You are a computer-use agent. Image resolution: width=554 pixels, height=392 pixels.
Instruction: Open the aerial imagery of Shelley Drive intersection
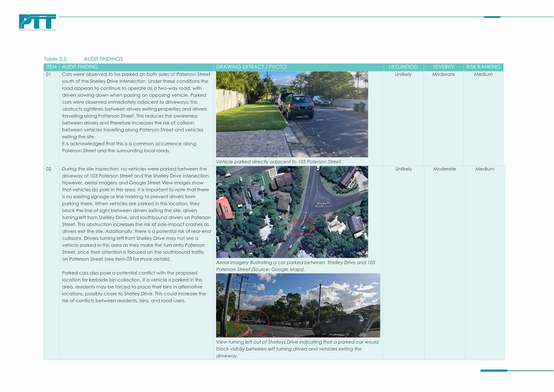(x=292, y=212)
